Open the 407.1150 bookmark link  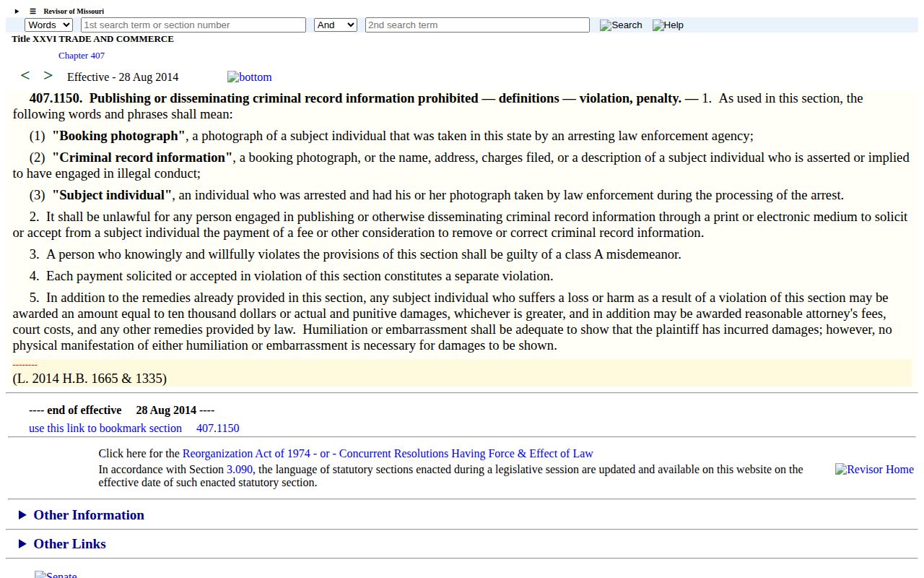218,428
